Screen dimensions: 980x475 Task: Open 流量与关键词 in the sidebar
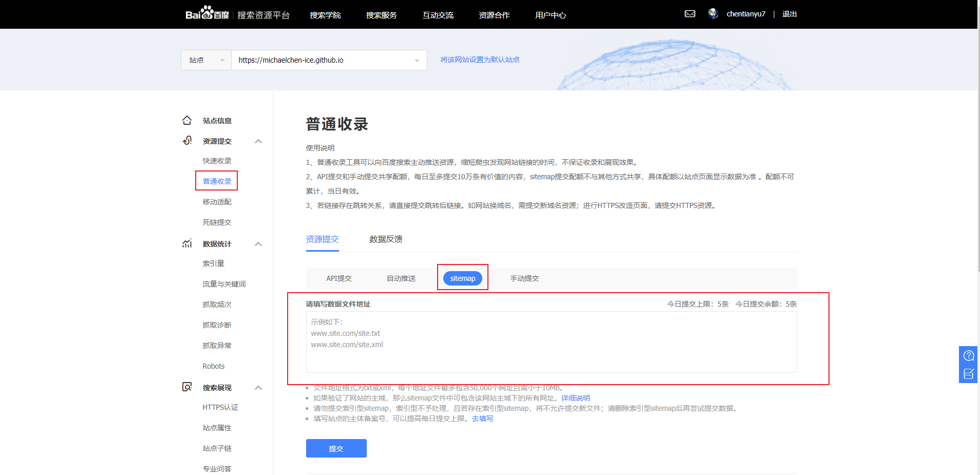[x=224, y=284]
